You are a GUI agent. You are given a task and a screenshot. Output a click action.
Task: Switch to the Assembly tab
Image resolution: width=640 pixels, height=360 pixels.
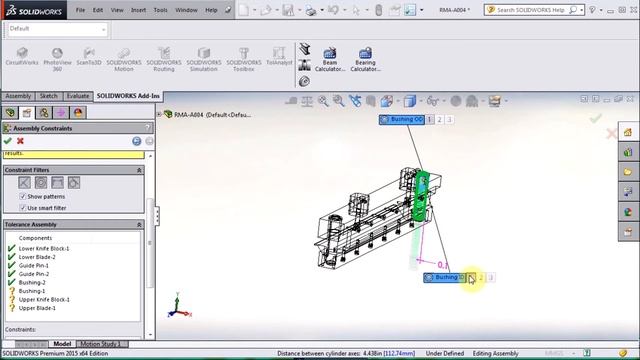click(x=18, y=96)
